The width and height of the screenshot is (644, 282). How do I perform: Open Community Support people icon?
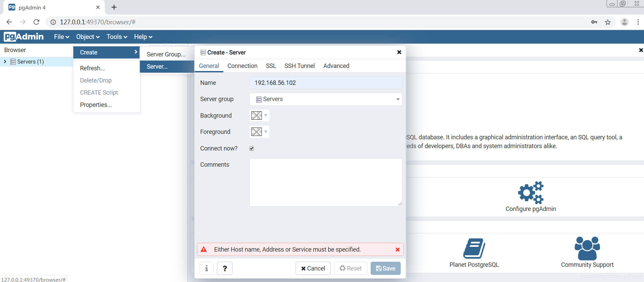click(587, 248)
